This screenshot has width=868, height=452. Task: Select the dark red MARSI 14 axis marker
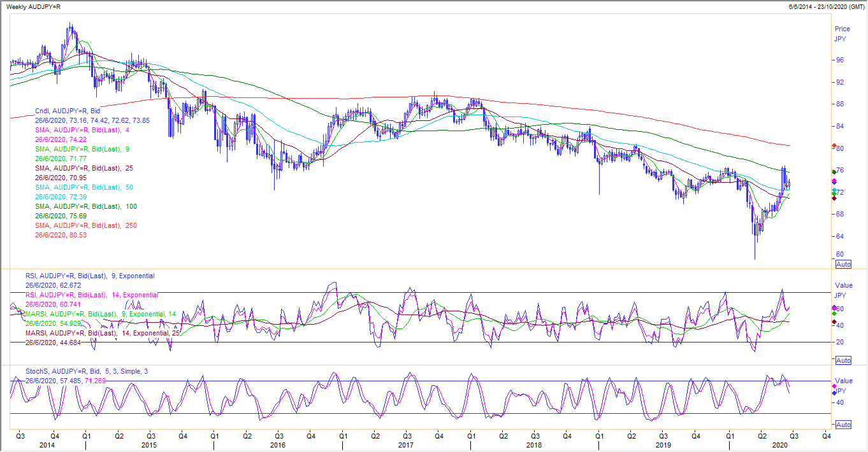(834, 322)
